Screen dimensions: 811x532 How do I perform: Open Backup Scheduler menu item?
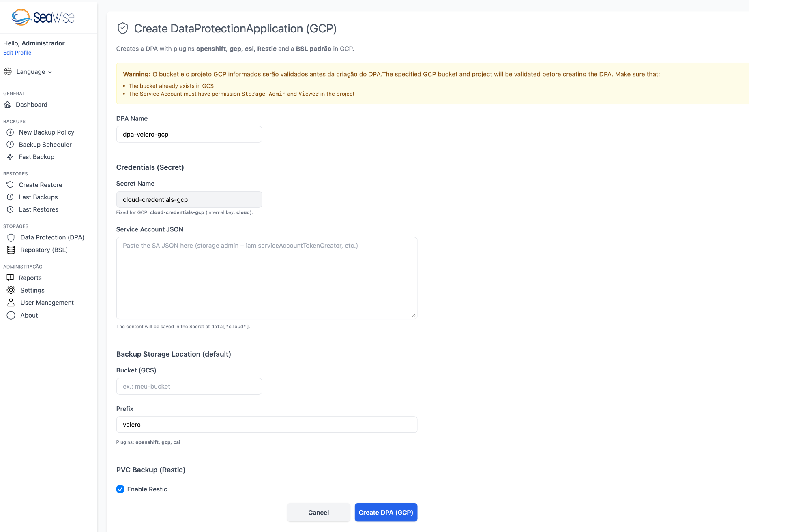(x=45, y=145)
